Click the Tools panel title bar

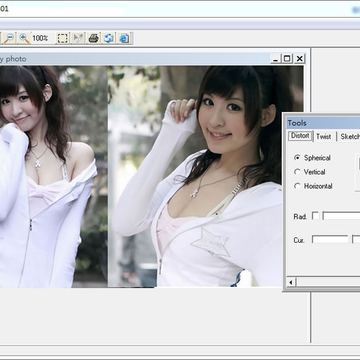[323, 123]
